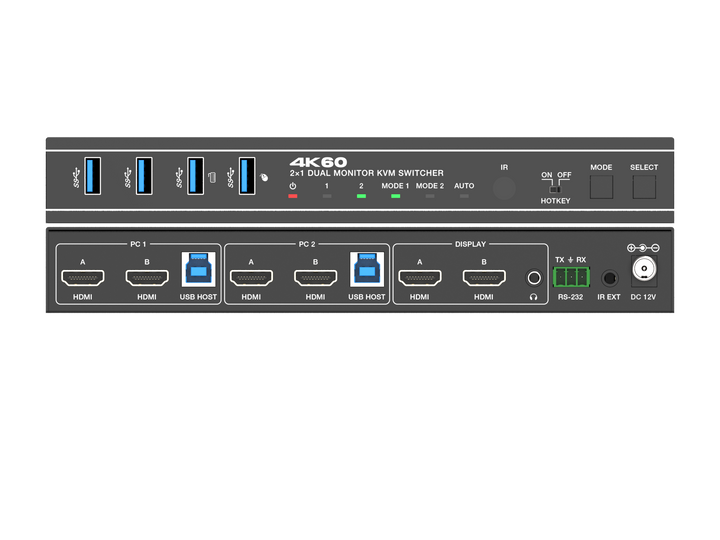720x540 pixels.
Task: Click PC 1 HDMI A input port
Action: pos(83,278)
